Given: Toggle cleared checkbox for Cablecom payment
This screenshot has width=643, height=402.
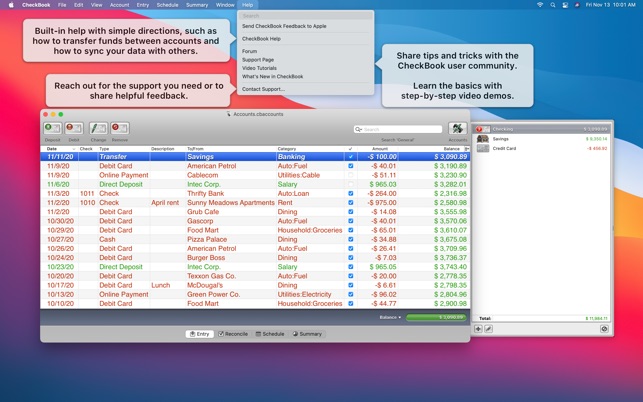Looking at the screenshot, I should [x=351, y=175].
